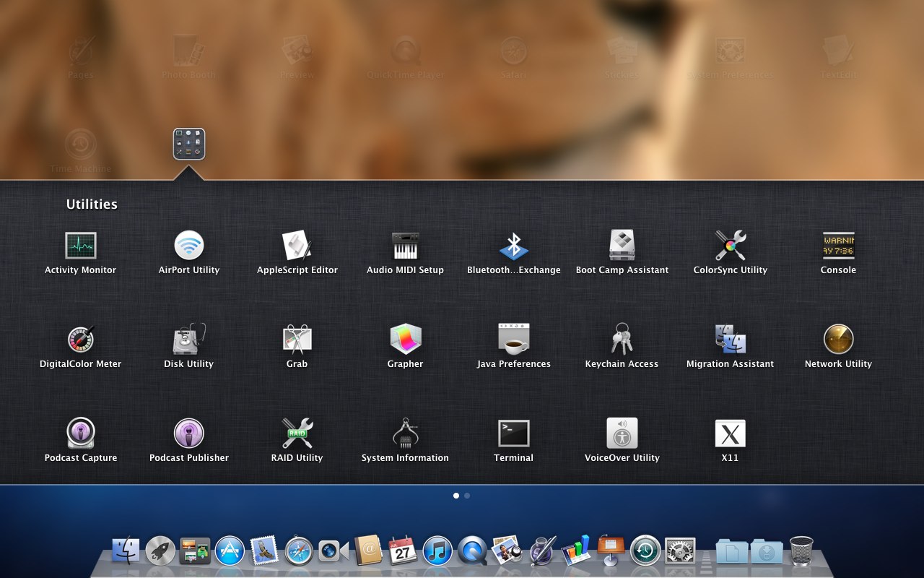
Task: Select the first Launchpad page dot
Action: point(456,496)
